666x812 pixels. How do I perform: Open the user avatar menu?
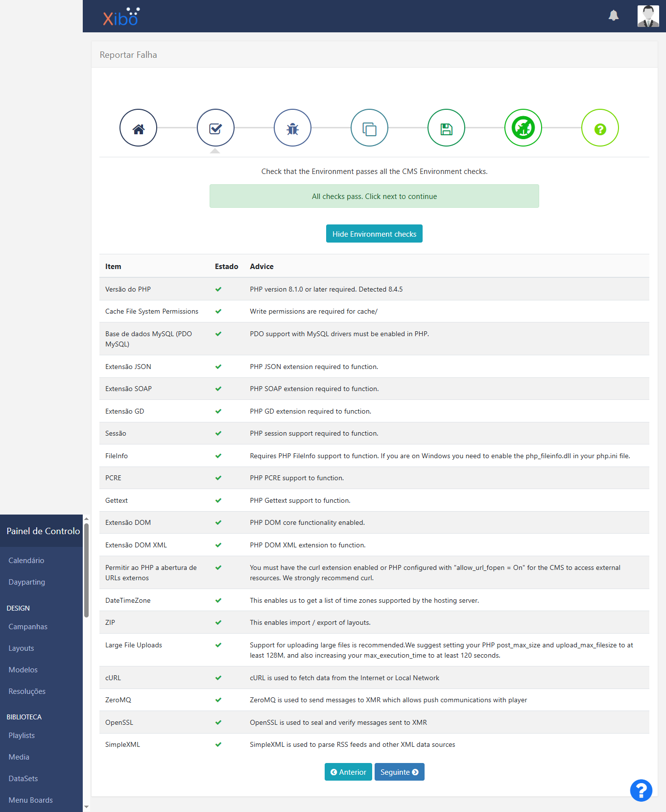click(x=648, y=16)
